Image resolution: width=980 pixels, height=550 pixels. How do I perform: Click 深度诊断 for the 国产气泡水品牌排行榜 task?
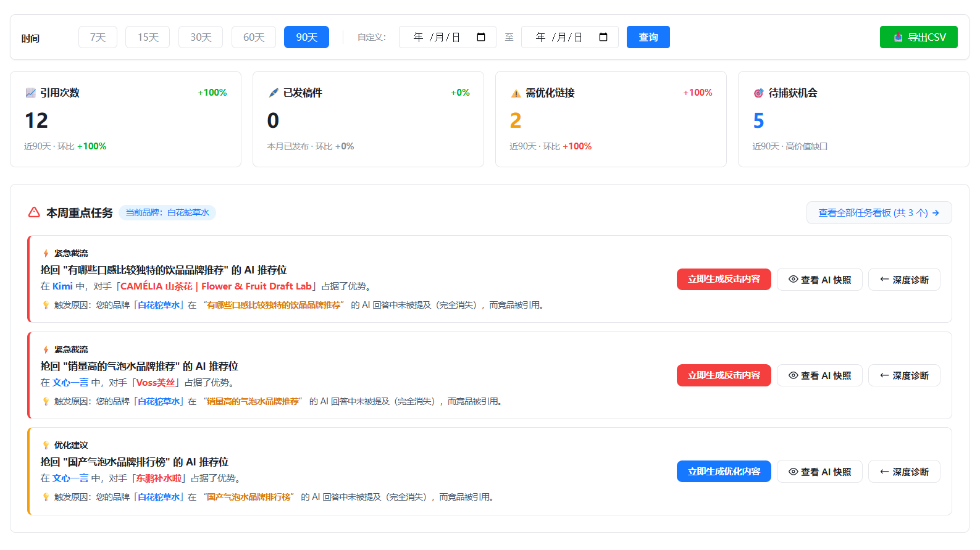tap(904, 472)
